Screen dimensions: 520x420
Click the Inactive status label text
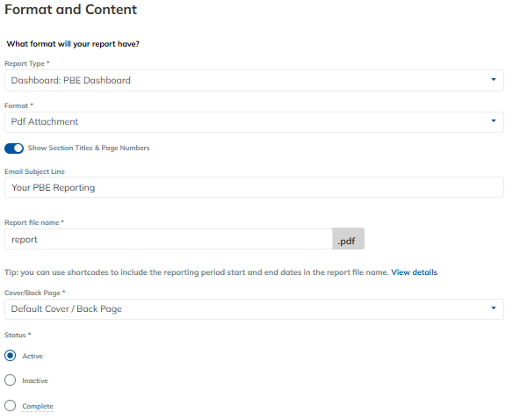(x=35, y=380)
